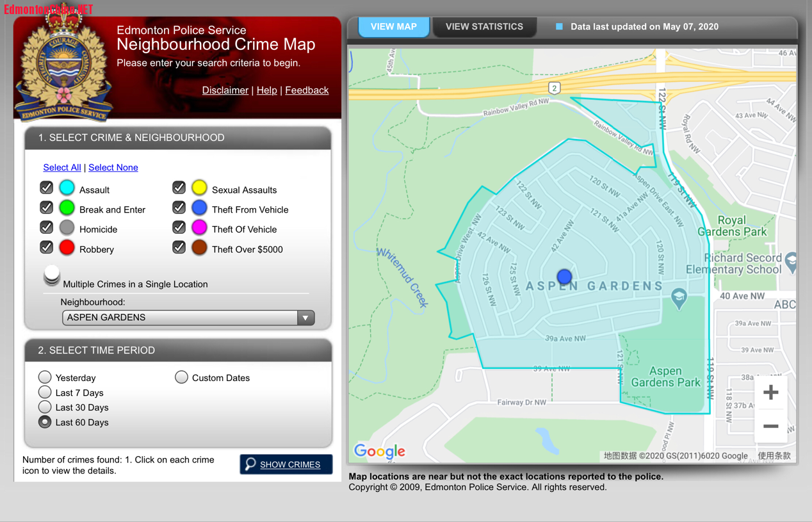Image resolution: width=812 pixels, height=522 pixels.
Task: Click the Highway 2 route shield on the map
Action: tap(555, 88)
